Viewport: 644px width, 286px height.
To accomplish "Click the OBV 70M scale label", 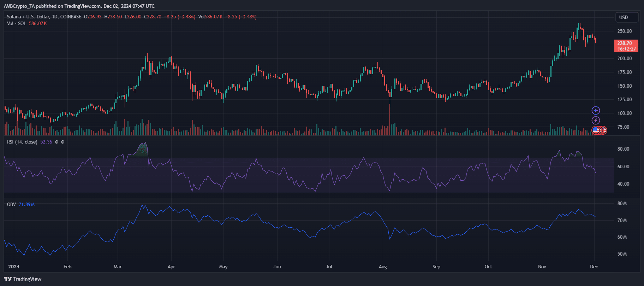I will (622, 220).
